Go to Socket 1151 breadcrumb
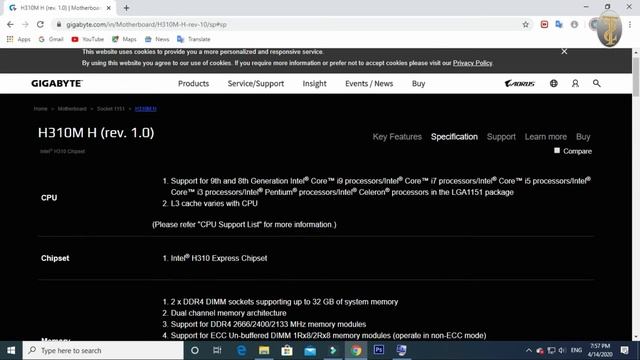This screenshot has height=360, width=640. tap(111, 109)
